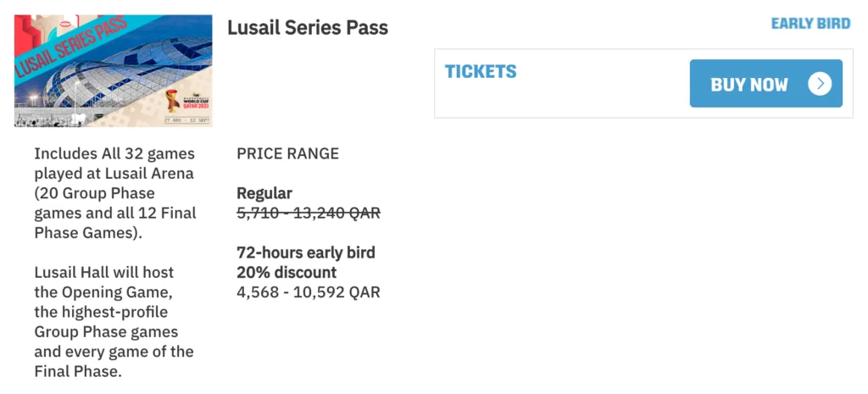Click the dates strip on the thumbnail

[x=185, y=119]
